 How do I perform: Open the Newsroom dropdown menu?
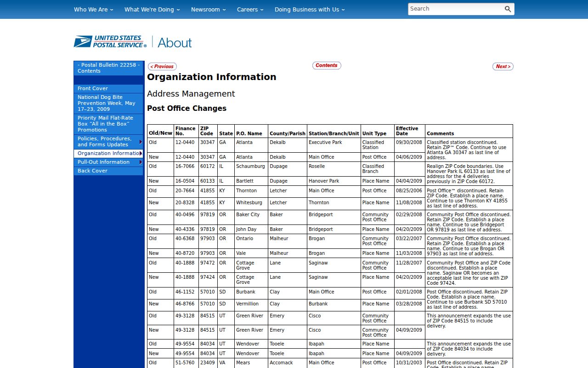209,9
